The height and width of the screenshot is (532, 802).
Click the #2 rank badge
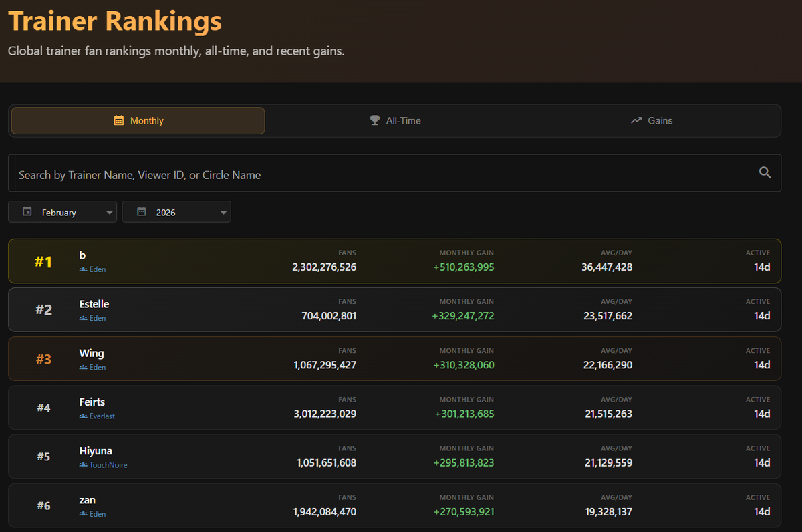(43, 310)
